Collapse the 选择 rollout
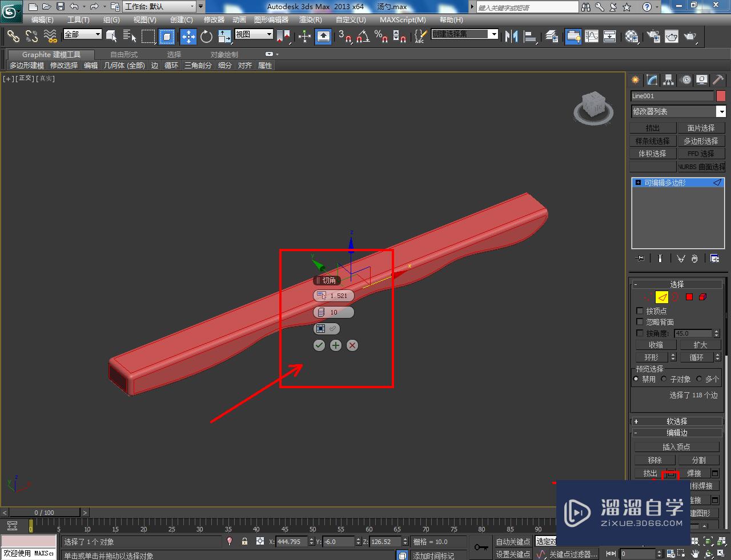This screenshot has height=560, width=731. coord(677,284)
